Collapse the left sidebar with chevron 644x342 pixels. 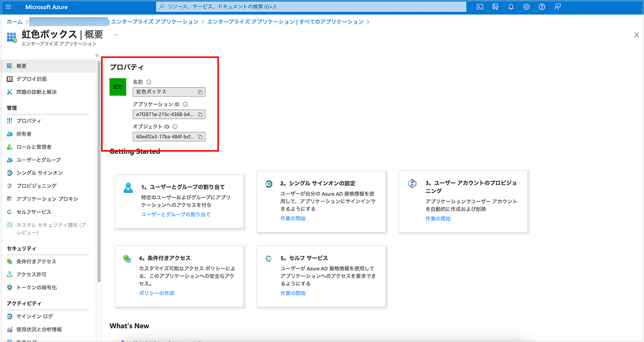point(97,55)
